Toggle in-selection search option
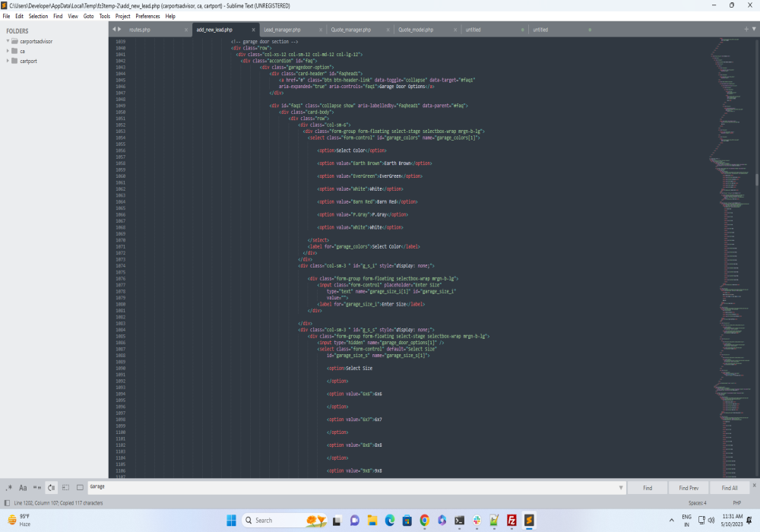760x532 pixels. (x=65, y=487)
